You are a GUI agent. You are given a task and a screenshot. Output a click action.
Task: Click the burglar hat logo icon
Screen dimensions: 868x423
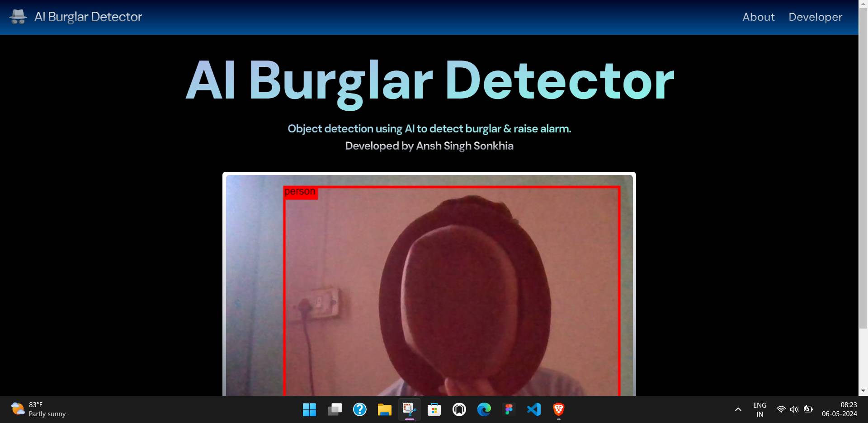[x=18, y=17]
